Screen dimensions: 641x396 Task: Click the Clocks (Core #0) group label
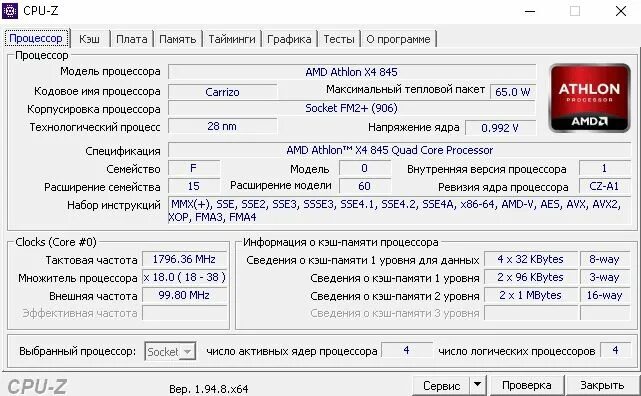click(x=56, y=242)
